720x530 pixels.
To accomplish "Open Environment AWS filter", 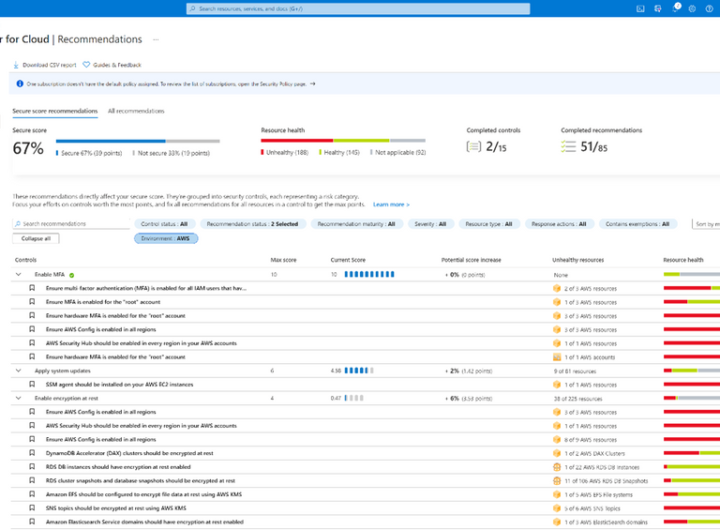I will pyautogui.click(x=166, y=238).
